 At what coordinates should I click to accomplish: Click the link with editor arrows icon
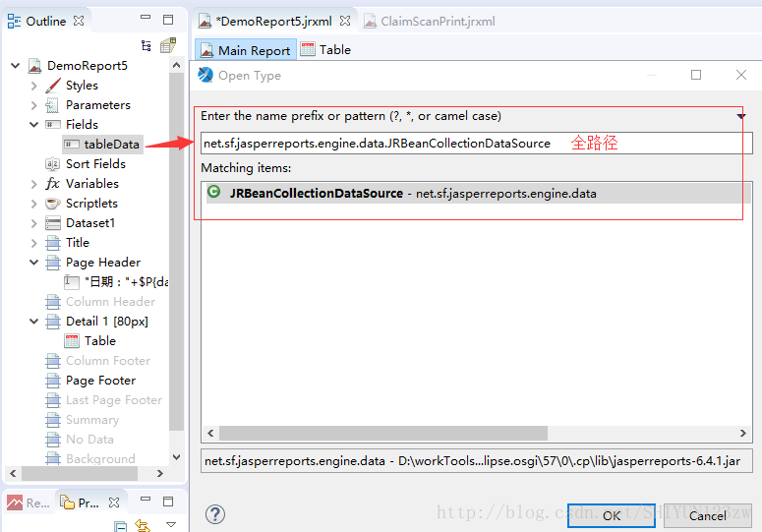[143, 525]
